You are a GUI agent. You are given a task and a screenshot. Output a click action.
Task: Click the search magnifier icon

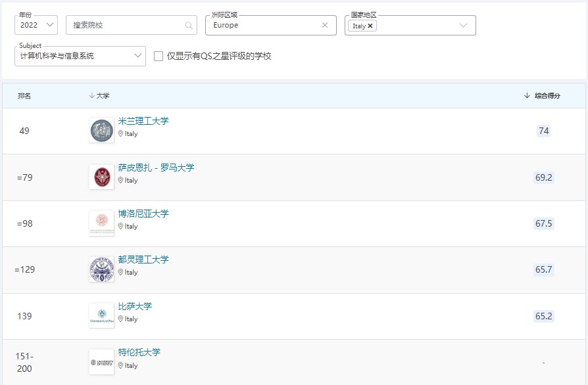(189, 26)
